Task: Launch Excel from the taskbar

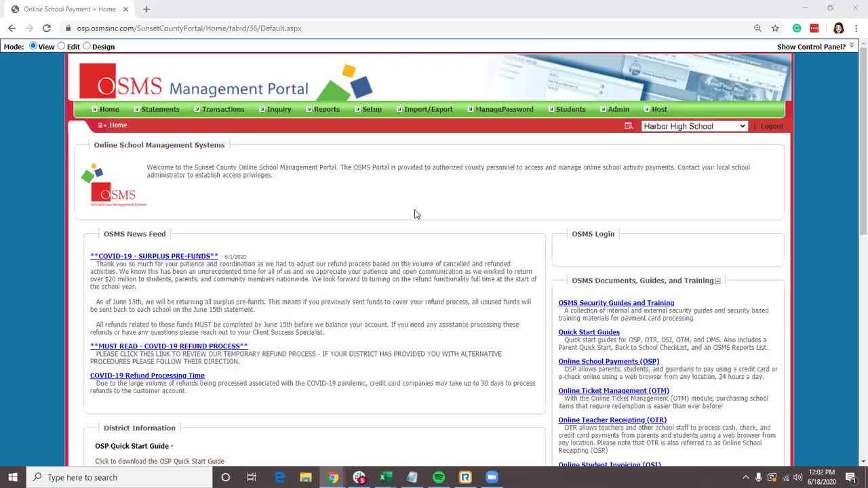Action: [385, 477]
